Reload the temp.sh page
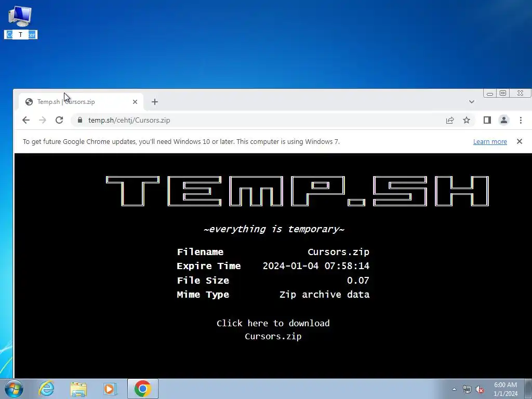The image size is (532, 399). pyautogui.click(x=59, y=120)
